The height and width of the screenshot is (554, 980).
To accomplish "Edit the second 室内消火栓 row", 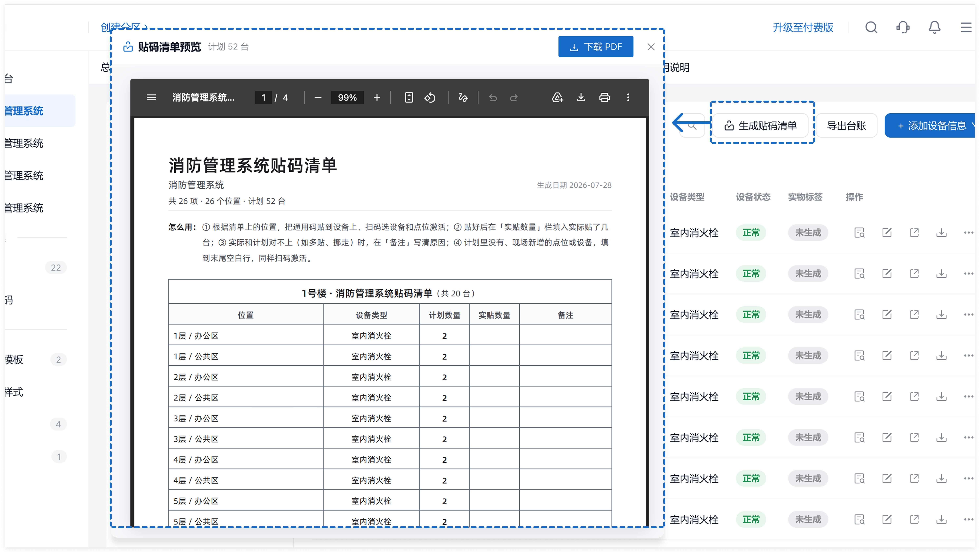I will (x=886, y=274).
